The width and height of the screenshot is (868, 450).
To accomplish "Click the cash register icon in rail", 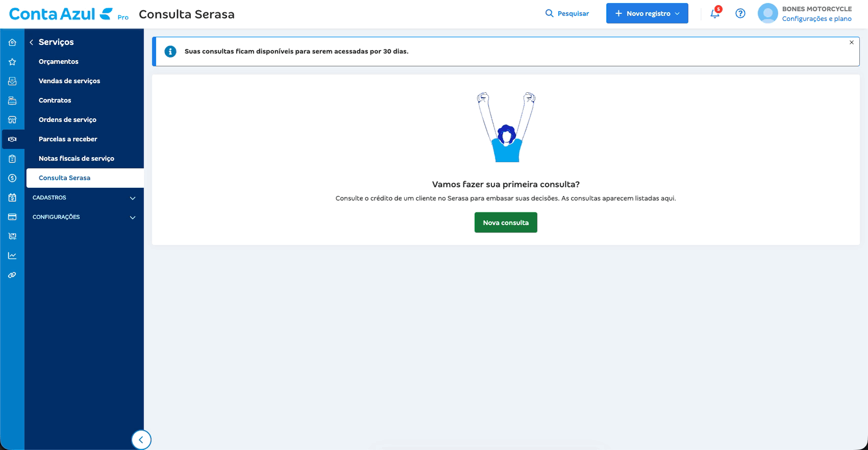I will [12, 101].
